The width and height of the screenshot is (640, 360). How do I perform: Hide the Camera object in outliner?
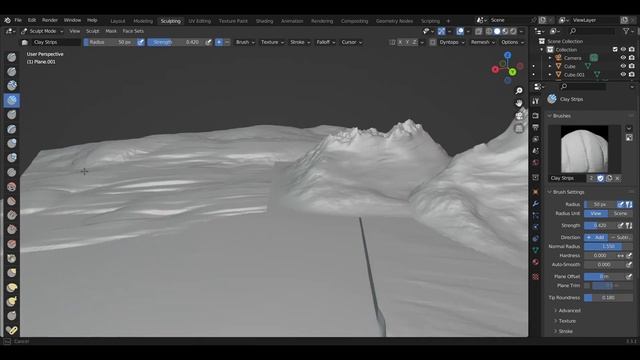[x=623, y=58]
